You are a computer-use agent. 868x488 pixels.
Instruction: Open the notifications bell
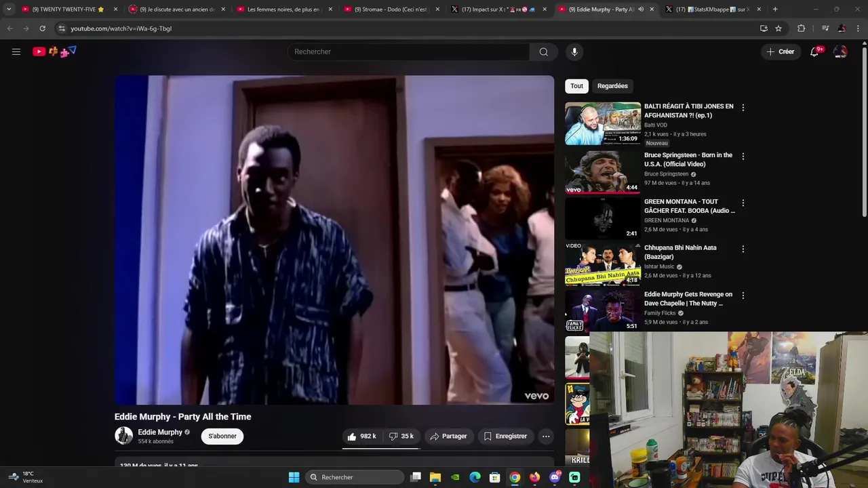[x=815, y=52]
